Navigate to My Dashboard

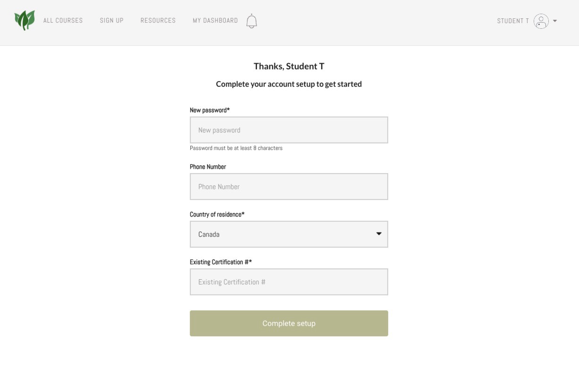215,20
